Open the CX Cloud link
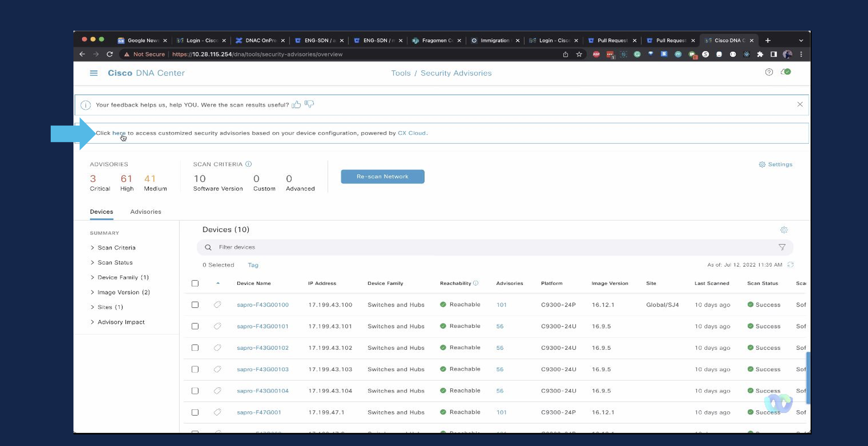Screen dimensions: 868x446 coord(412,133)
